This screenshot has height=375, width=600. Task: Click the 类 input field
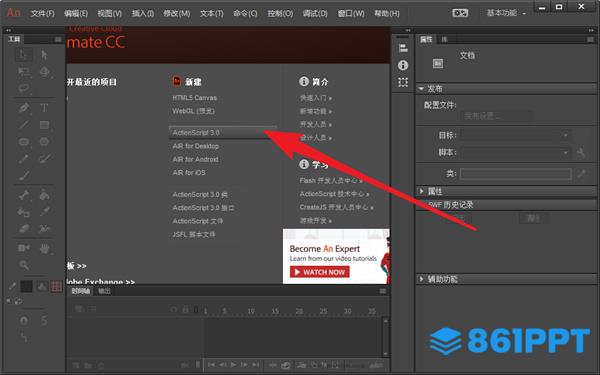(515, 174)
